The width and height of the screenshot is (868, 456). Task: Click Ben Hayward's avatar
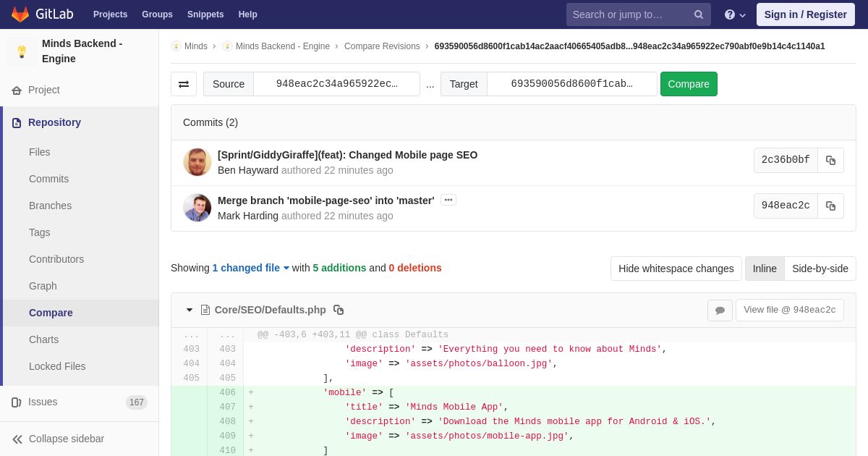coord(197,162)
